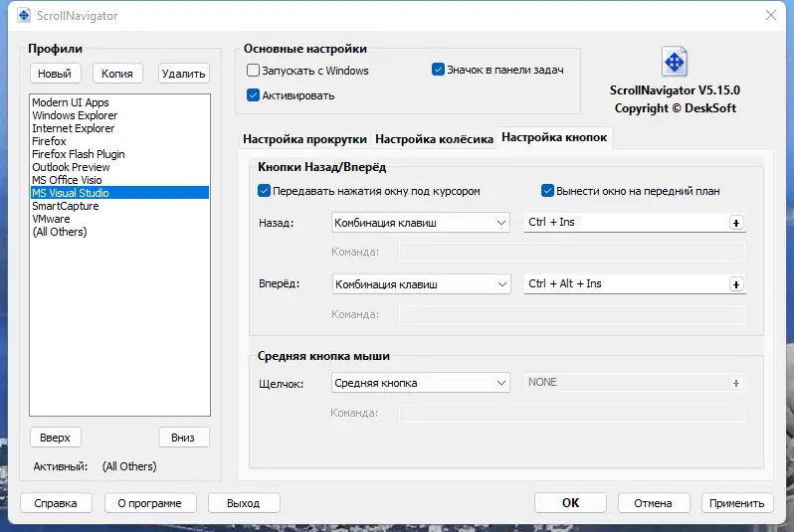Close the ScrollNavigator window
The height and width of the screenshot is (532, 794).
click(x=771, y=15)
